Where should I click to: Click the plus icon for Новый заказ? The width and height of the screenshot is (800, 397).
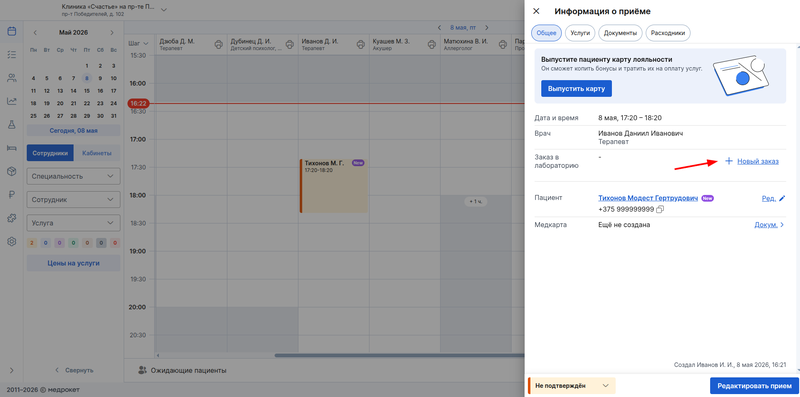[729, 161]
